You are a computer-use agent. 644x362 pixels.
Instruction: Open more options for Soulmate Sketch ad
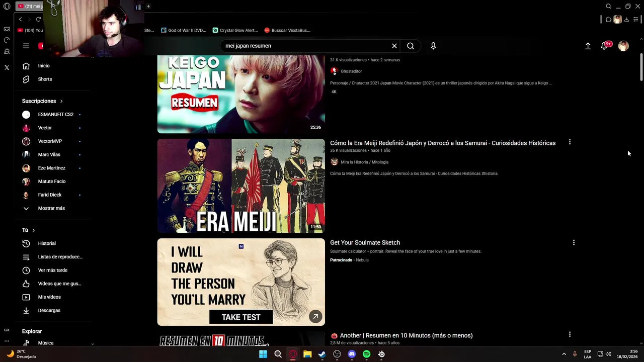pyautogui.click(x=574, y=242)
